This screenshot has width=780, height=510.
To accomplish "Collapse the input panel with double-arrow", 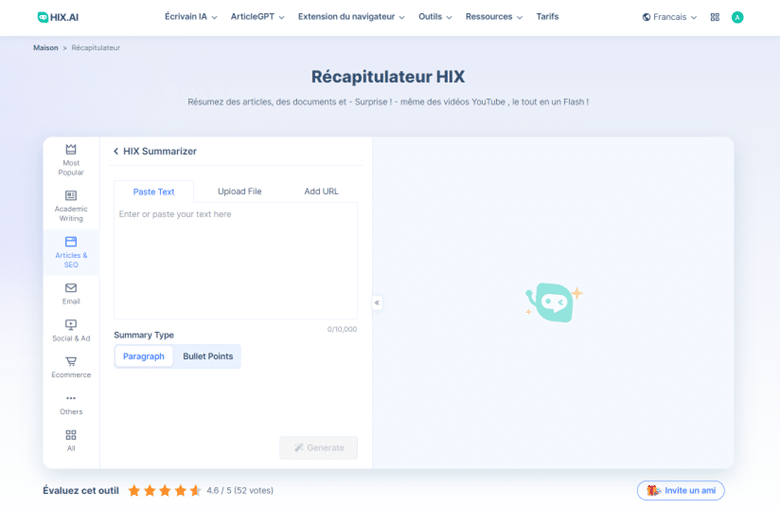I will [377, 303].
